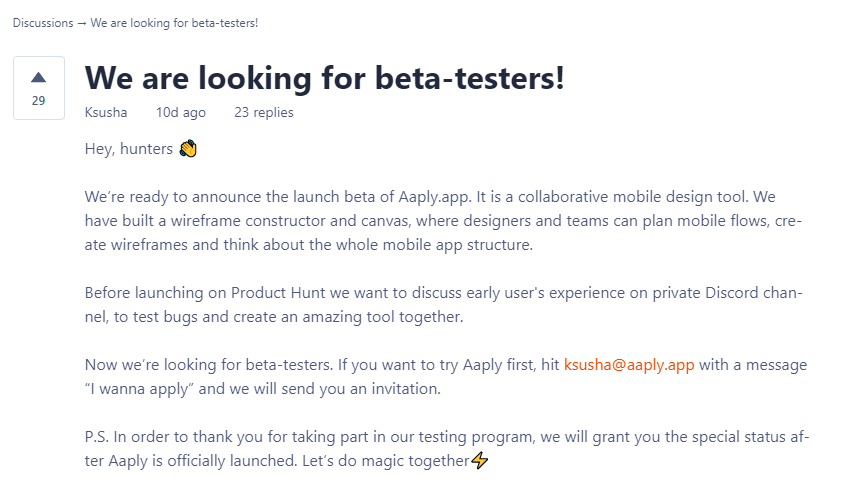Click 'Now we're looking for beta-testers' sentence
Image resolution: width=868 pixels, height=489 pixels.
(209, 365)
